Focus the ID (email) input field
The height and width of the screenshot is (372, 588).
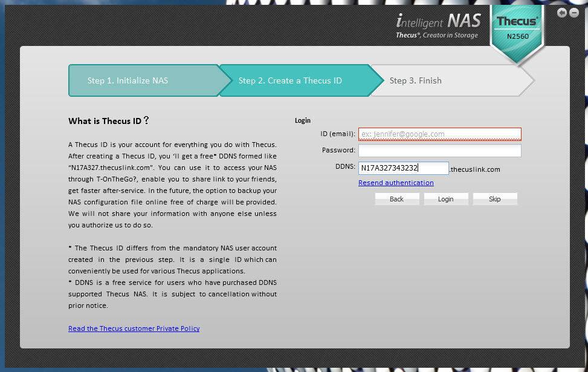coord(439,134)
